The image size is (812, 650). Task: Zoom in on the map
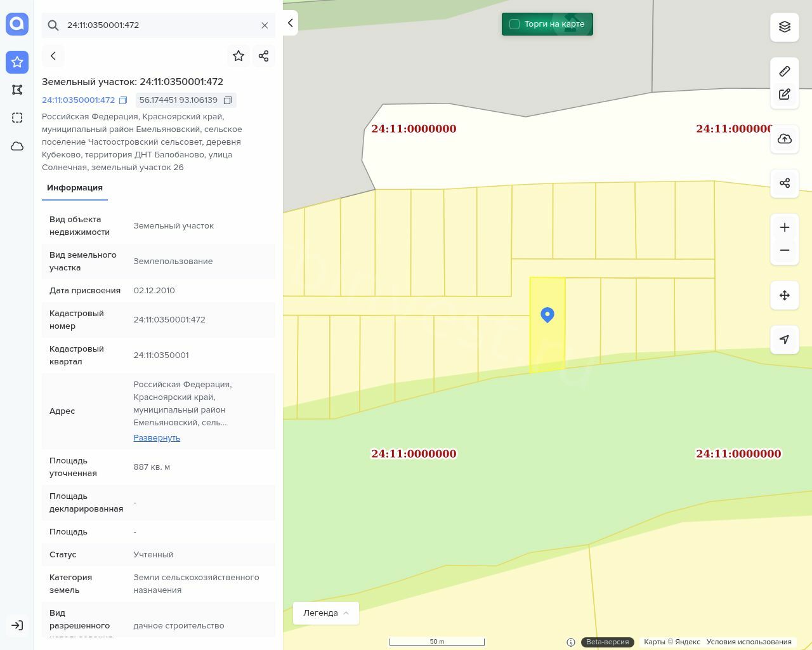click(785, 227)
